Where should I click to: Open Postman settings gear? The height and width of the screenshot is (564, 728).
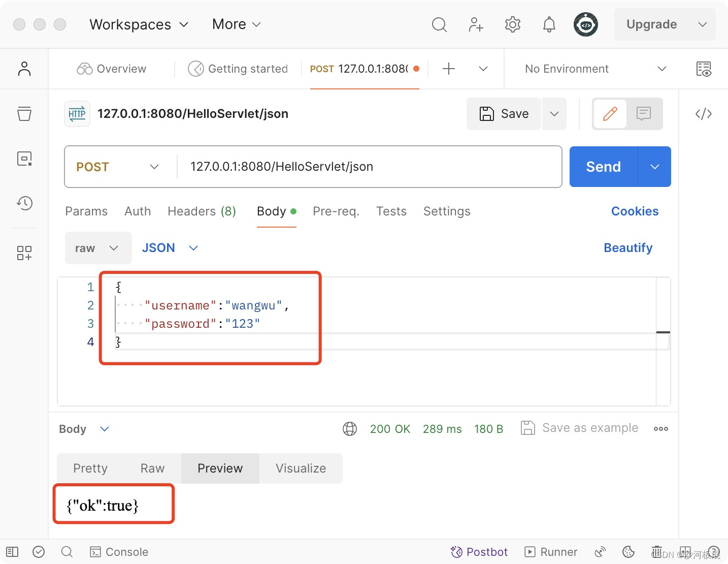pos(512,24)
